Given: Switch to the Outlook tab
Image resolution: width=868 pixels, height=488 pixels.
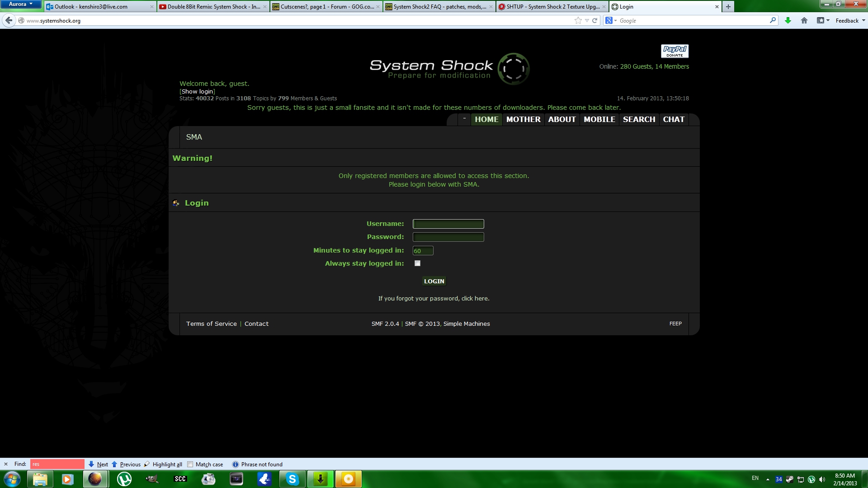Looking at the screenshot, I should 100,7.
